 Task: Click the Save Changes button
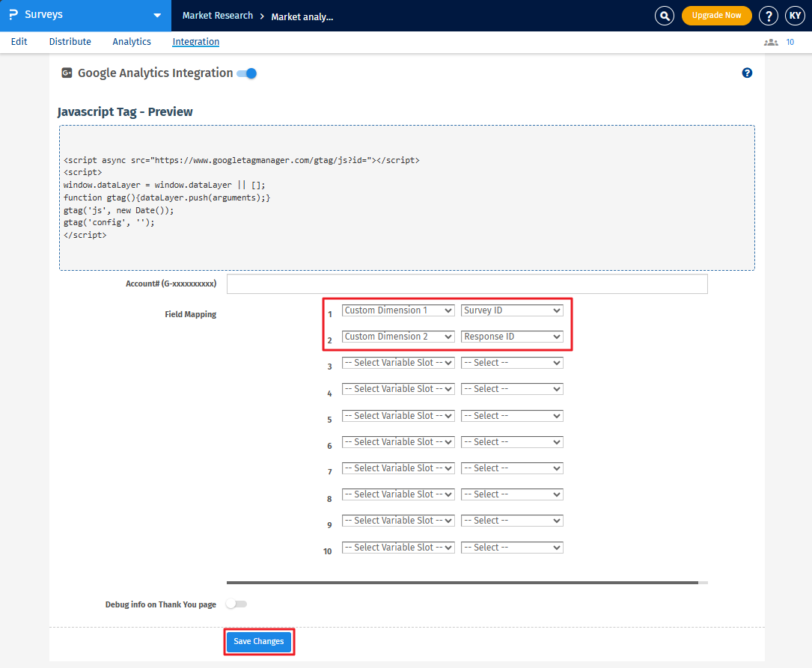(259, 642)
